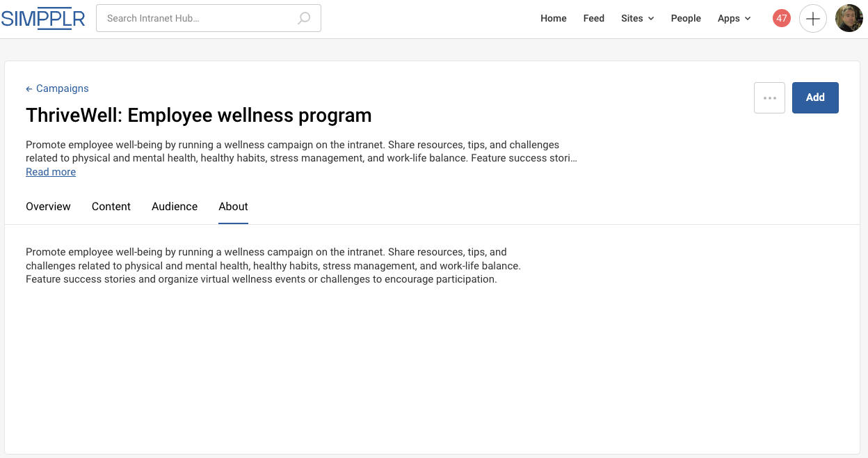Expand the Apps dropdown menu
The width and height of the screenshot is (868, 458).
734,19
